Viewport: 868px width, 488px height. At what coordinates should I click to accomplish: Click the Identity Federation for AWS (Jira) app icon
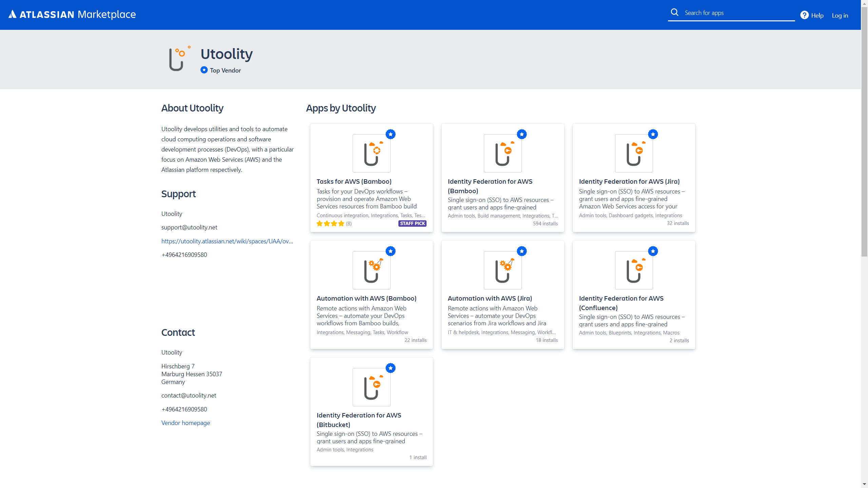[x=633, y=153]
